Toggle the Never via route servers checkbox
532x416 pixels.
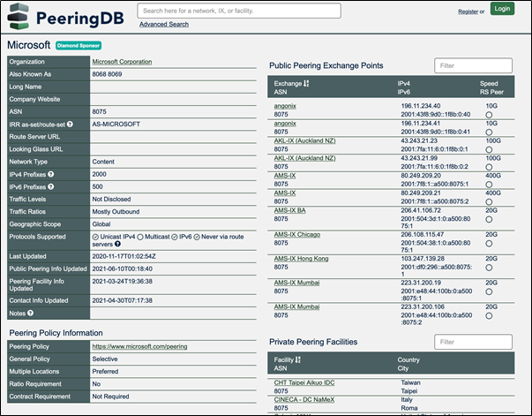197,237
